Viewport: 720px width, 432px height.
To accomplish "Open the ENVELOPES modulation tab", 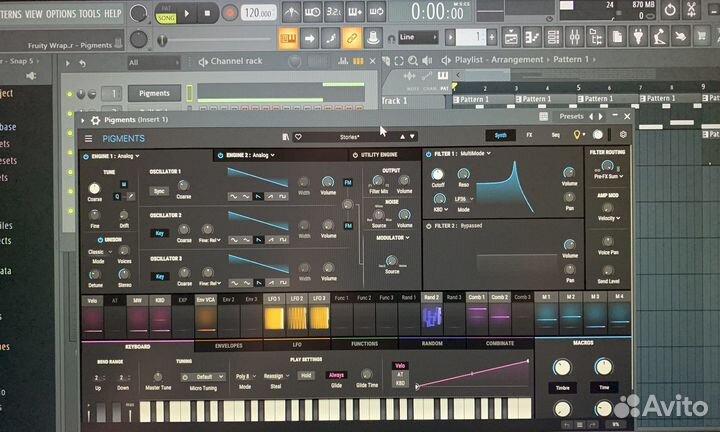I will click(229, 346).
